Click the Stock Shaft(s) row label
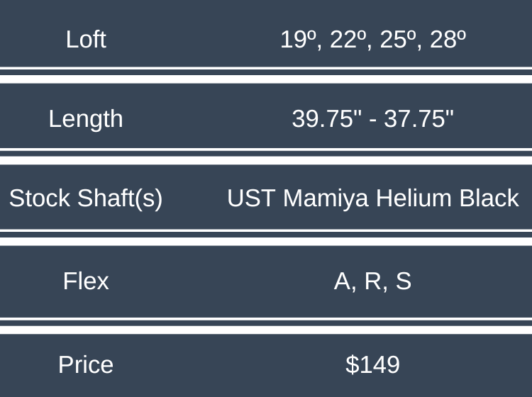 (x=86, y=198)
